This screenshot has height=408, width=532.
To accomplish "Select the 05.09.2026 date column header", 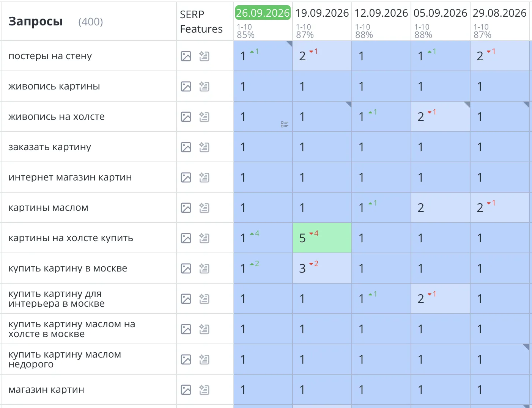I will (440, 13).
